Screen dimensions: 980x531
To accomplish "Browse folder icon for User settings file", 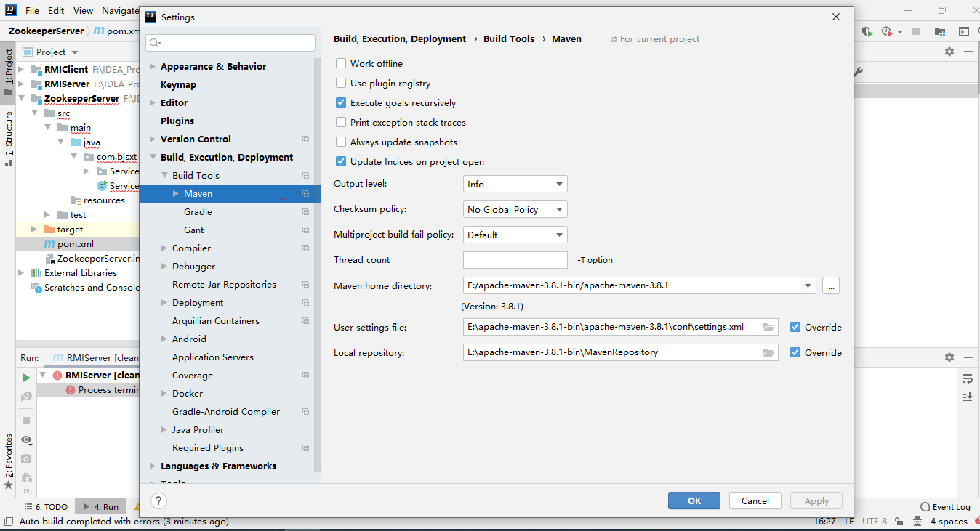I will click(768, 327).
